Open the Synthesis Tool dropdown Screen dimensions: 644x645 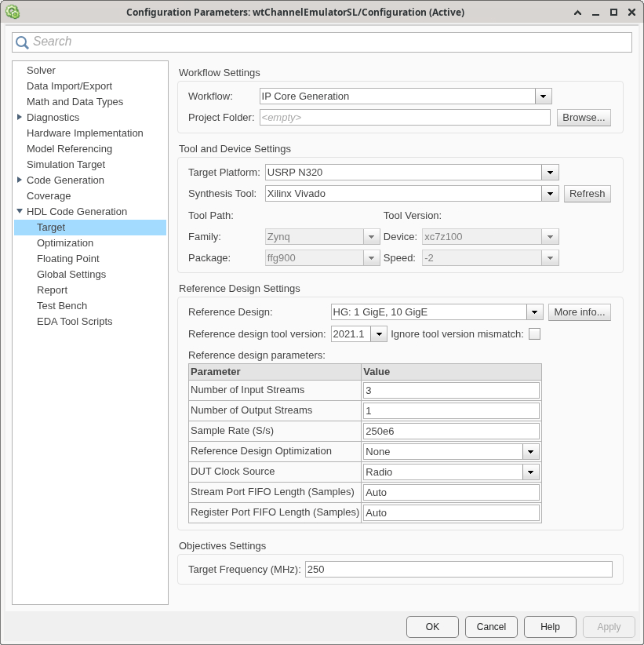point(550,194)
